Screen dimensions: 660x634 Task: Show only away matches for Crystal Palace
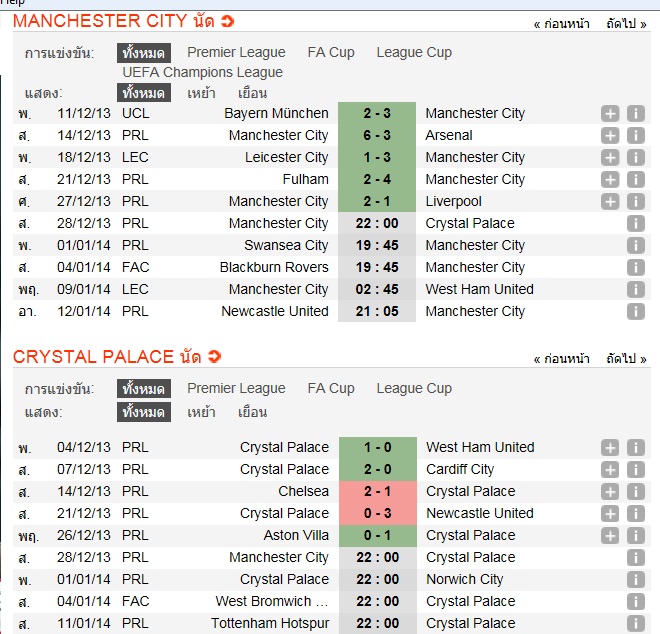click(253, 411)
